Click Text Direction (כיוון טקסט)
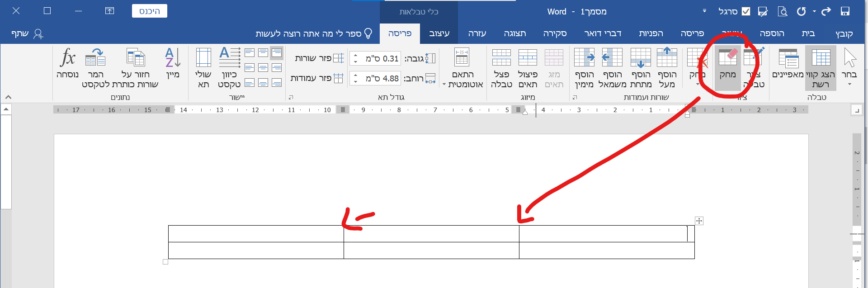 pos(229,68)
